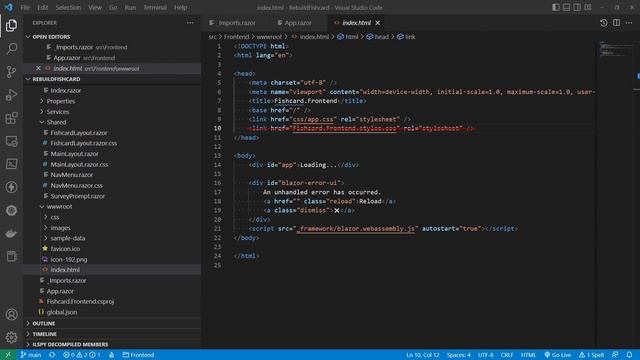Expand the css folder

pos(55,217)
